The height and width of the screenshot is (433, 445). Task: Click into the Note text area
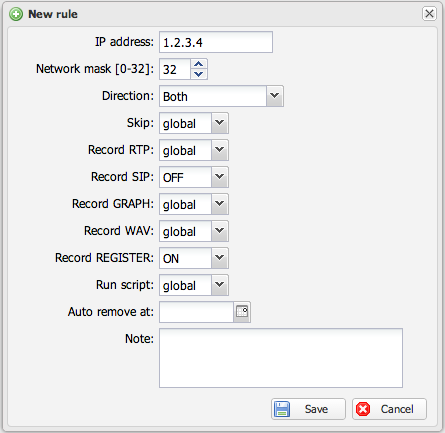281,358
